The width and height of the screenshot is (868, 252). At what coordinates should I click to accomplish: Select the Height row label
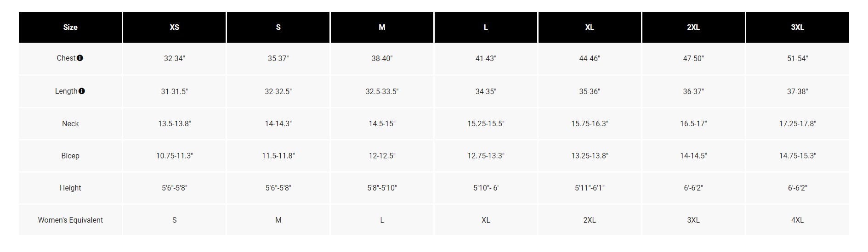coord(70,188)
